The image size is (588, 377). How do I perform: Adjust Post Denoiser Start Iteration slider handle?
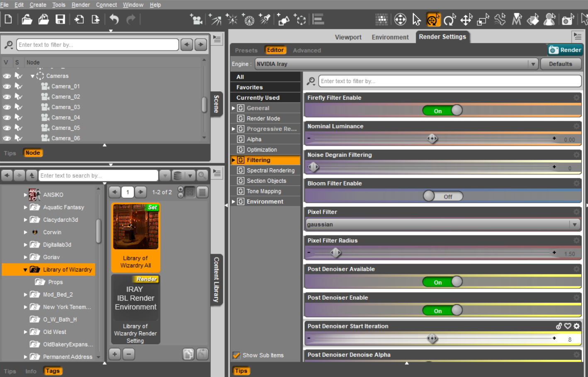[432, 339]
